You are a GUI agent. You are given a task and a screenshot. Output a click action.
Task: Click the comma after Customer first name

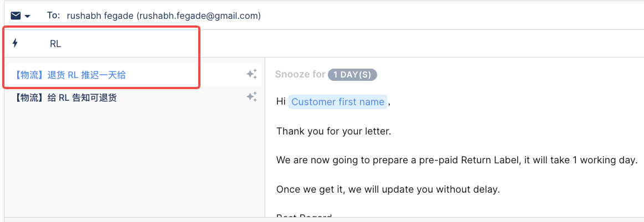tap(389, 102)
